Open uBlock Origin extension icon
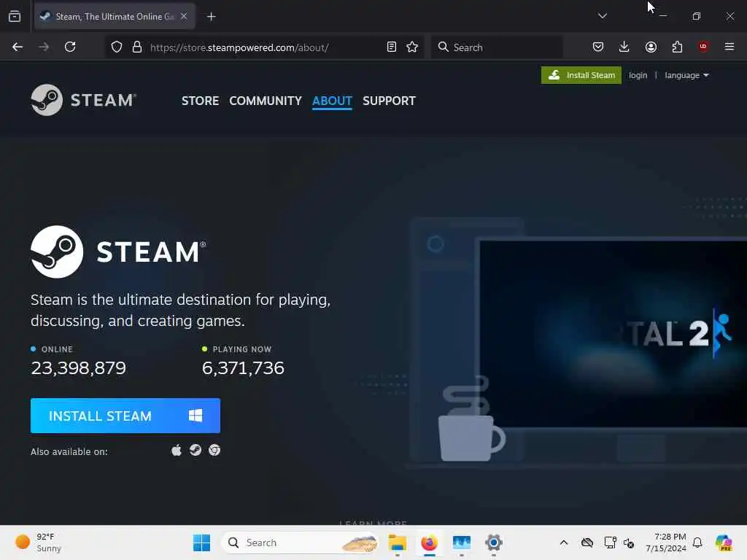The height and width of the screenshot is (560, 747). 703,46
